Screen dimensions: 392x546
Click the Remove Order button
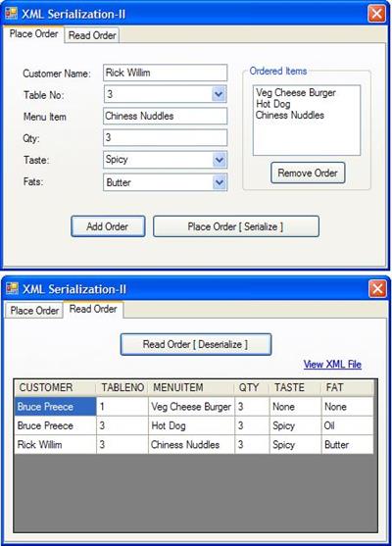click(308, 173)
